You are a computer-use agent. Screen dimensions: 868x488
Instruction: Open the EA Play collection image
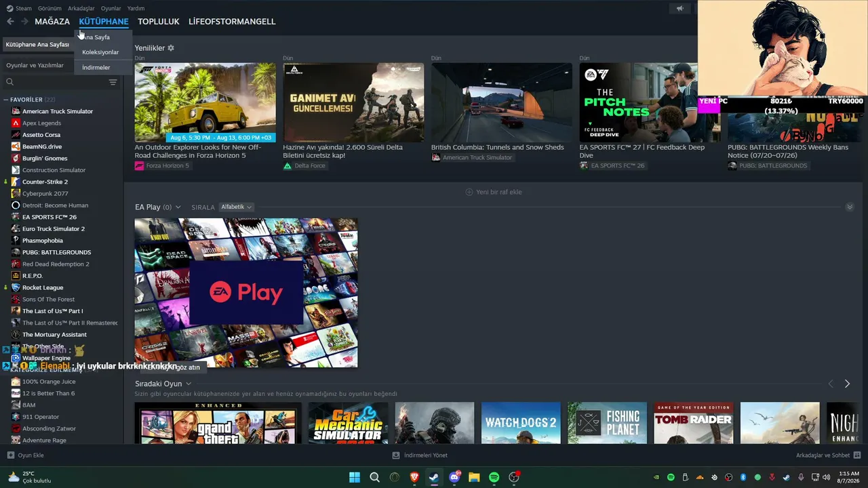pyautogui.click(x=246, y=293)
